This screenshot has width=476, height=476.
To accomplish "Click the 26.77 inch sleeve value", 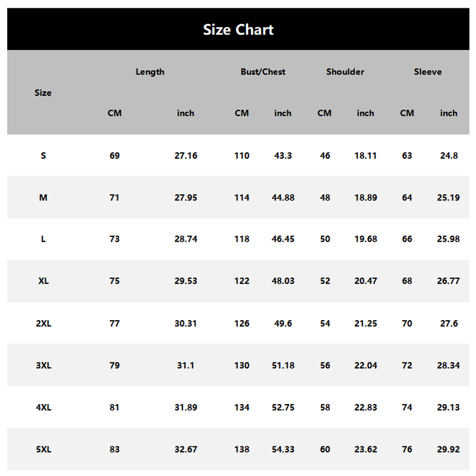I will pos(448,281).
